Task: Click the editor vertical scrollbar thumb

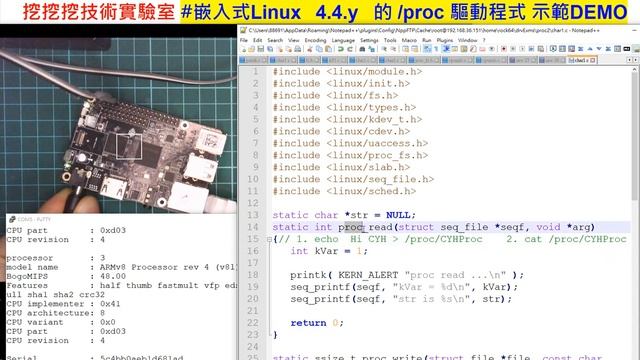Action: 635,135
